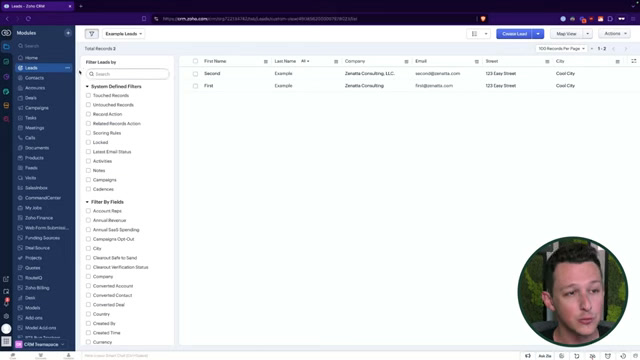
Task: Enable the Scoring Rules filter
Action: pyautogui.click(x=88, y=133)
